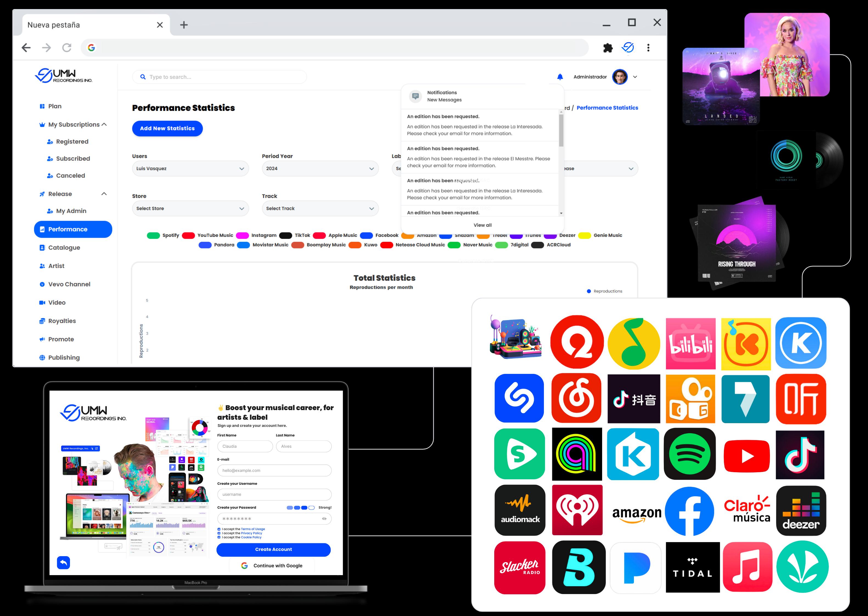Click the password strength indicator bar
Screen dimensions: 868x616
click(301, 508)
